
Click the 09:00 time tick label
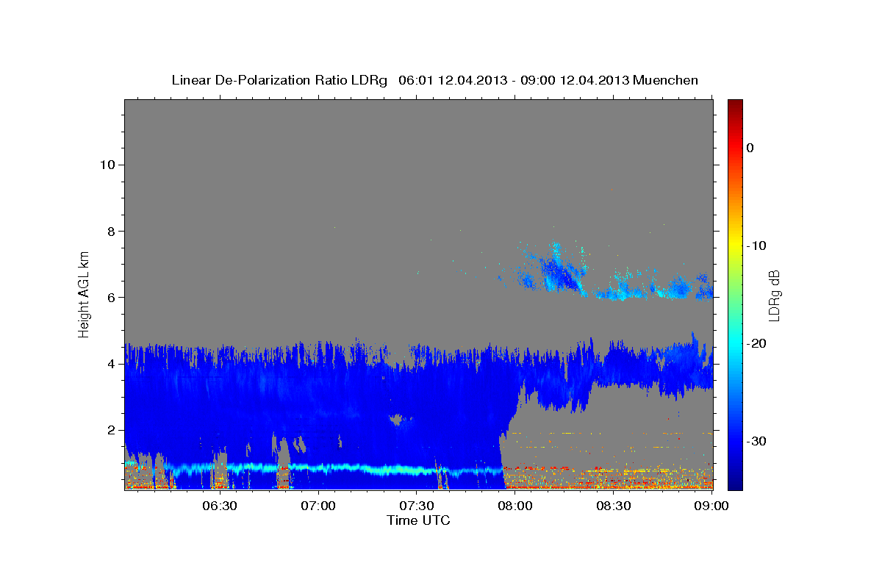click(712, 506)
